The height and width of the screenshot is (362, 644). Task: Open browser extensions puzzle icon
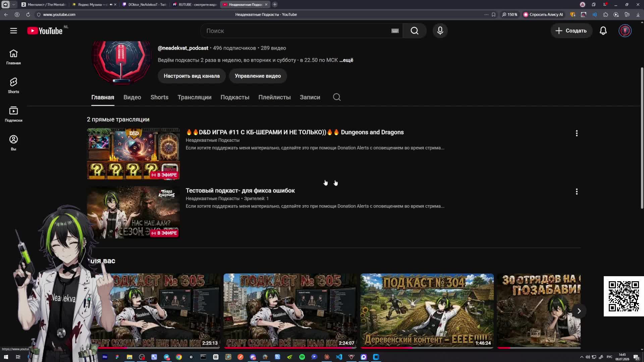pyautogui.click(x=605, y=14)
